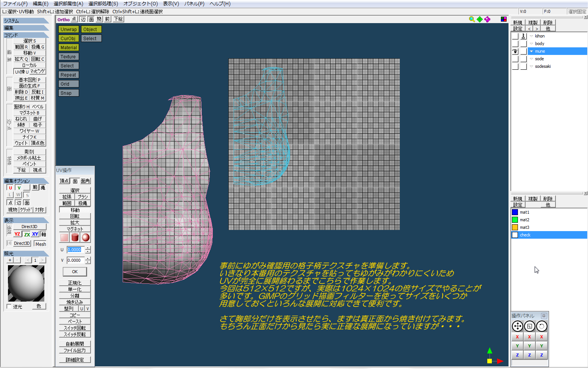Viewport: 588px width, 369px height.
Task: Toggle the lock key on kihon object
Action: pyautogui.click(x=523, y=36)
